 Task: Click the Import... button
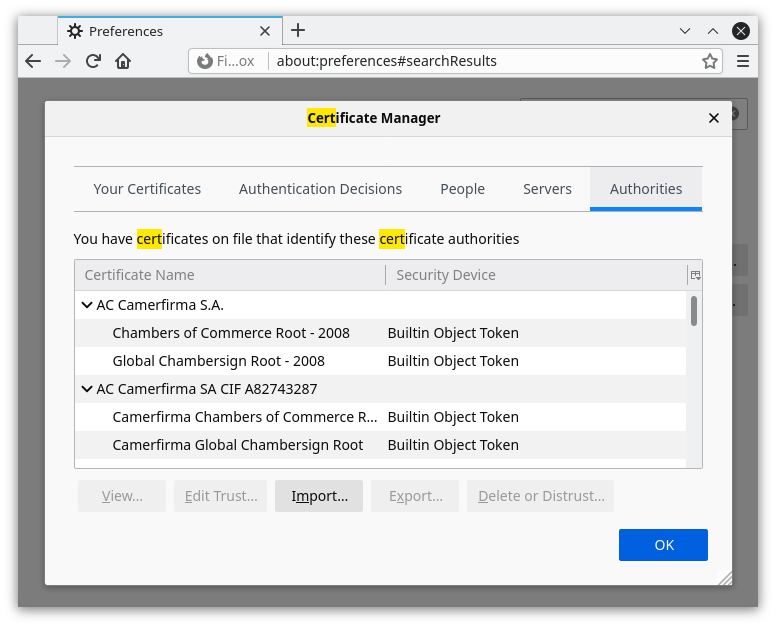coord(319,496)
